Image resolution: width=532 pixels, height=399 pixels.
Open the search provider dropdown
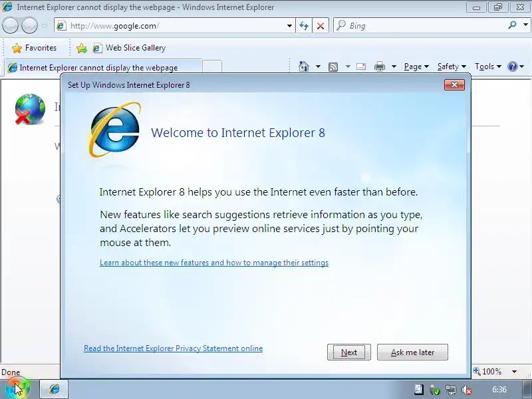point(525,25)
